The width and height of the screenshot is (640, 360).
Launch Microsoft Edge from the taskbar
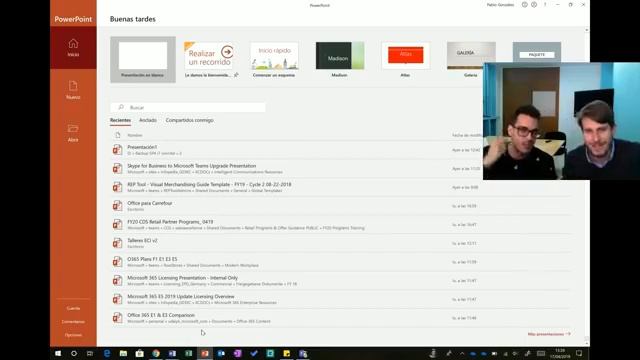107,353
